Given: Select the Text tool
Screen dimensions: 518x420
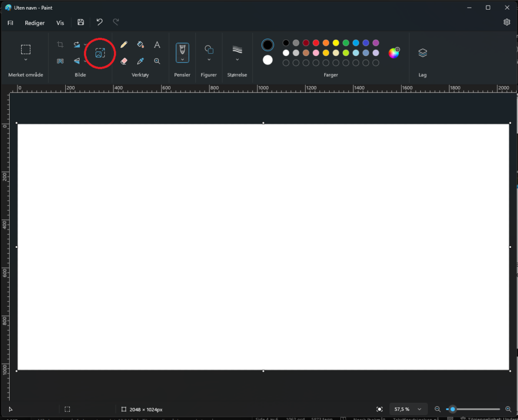Looking at the screenshot, I should click(157, 45).
